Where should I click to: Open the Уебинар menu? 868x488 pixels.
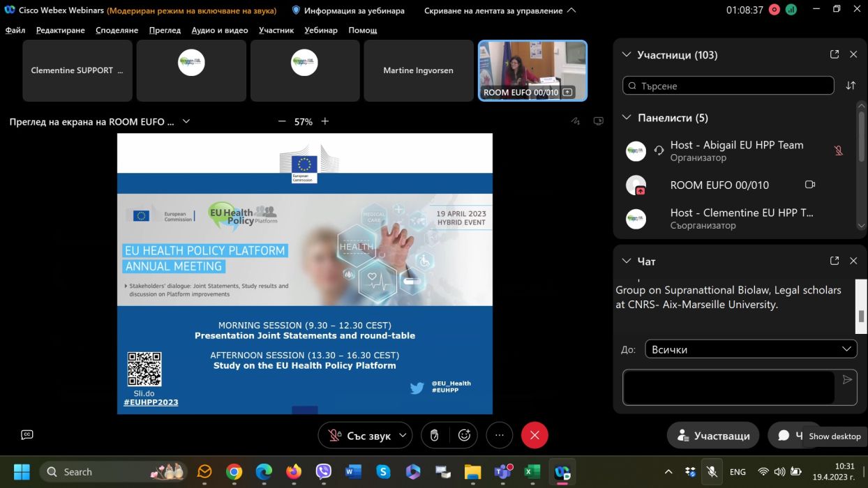[x=321, y=30]
